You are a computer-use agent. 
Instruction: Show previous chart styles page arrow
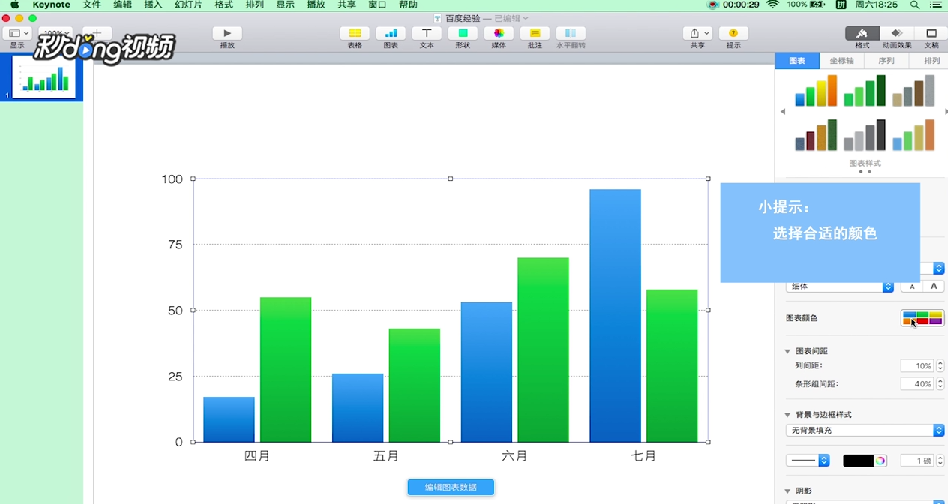pyautogui.click(x=783, y=112)
